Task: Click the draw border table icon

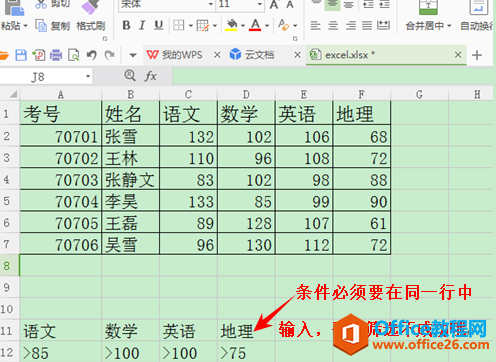Action: 202,25
